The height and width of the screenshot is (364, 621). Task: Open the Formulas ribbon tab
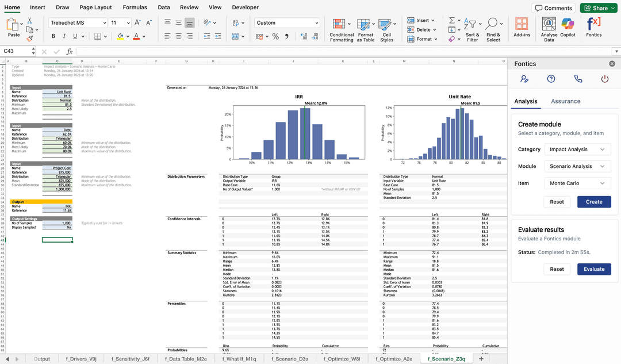click(x=135, y=7)
